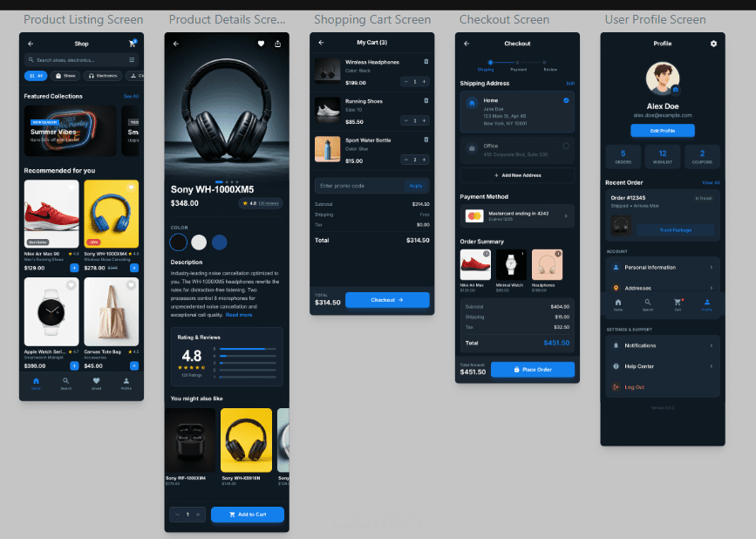
Task: Open Home in Profile bottom navigation
Action: tap(618, 304)
